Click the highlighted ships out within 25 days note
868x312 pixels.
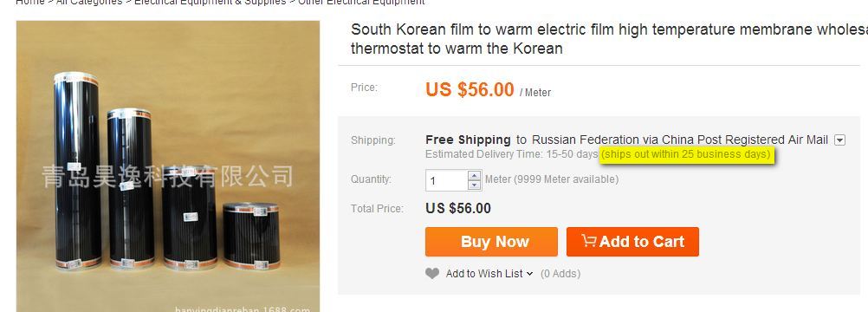point(686,154)
